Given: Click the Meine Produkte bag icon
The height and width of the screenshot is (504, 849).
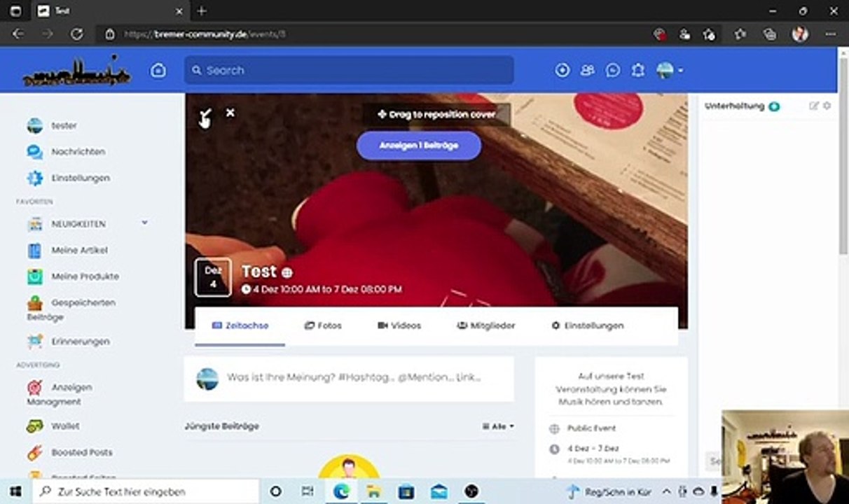Looking at the screenshot, I should click(x=34, y=276).
